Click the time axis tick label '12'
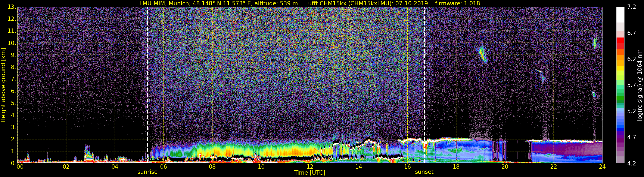The height and width of the screenshot is (177, 644). [310, 167]
